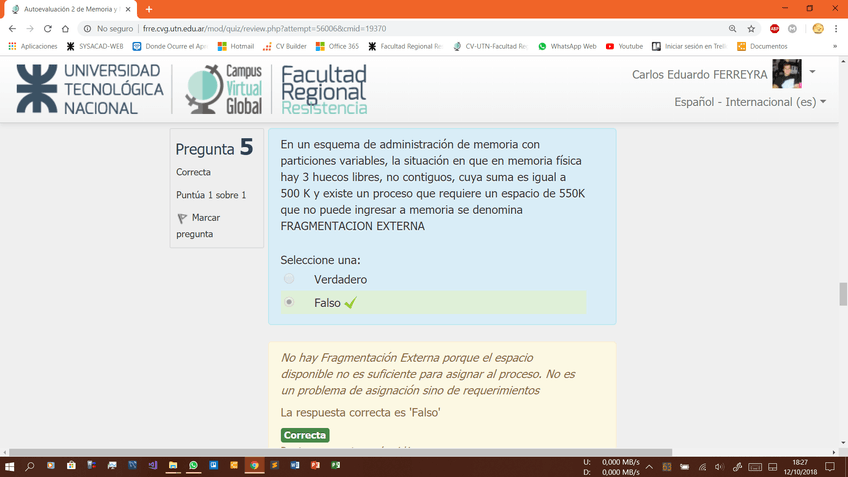Open the new tab plus button
This screenshot has width=848, height=477.
point(149,9)
